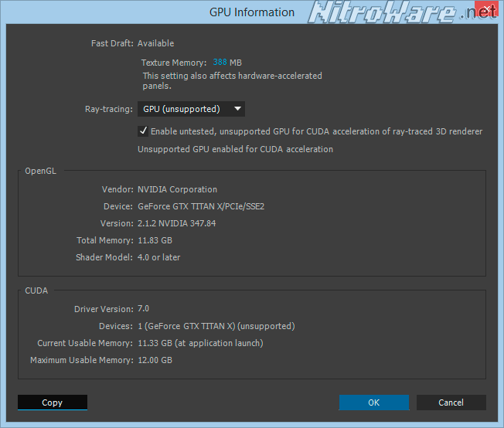Screen dimensions: 504x428
Task: Click the 1 (GeForce GTX TITAN X) (unsupported) text
Action: pyautogui.click(x=216, y=326)
